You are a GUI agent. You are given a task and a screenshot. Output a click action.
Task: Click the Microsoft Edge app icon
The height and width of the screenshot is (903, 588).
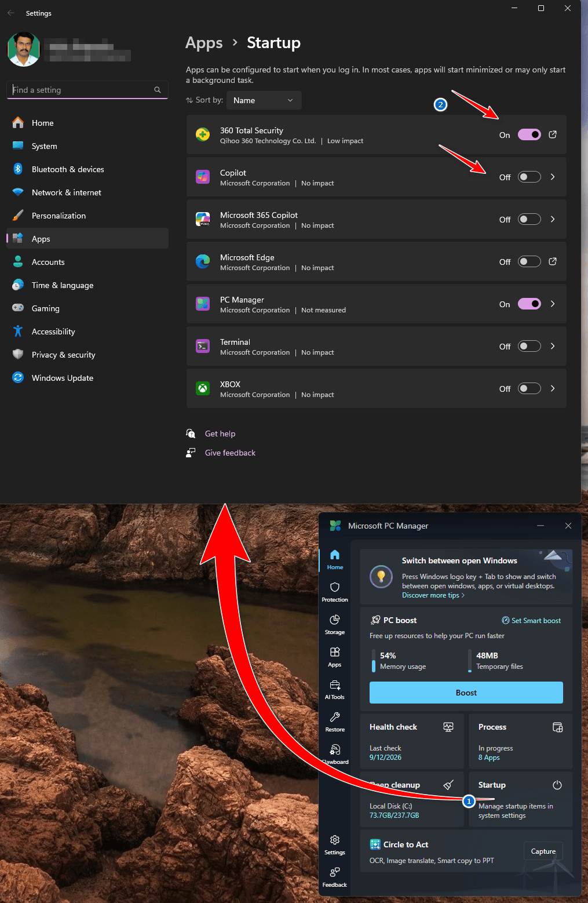click(x=203, y=261)
